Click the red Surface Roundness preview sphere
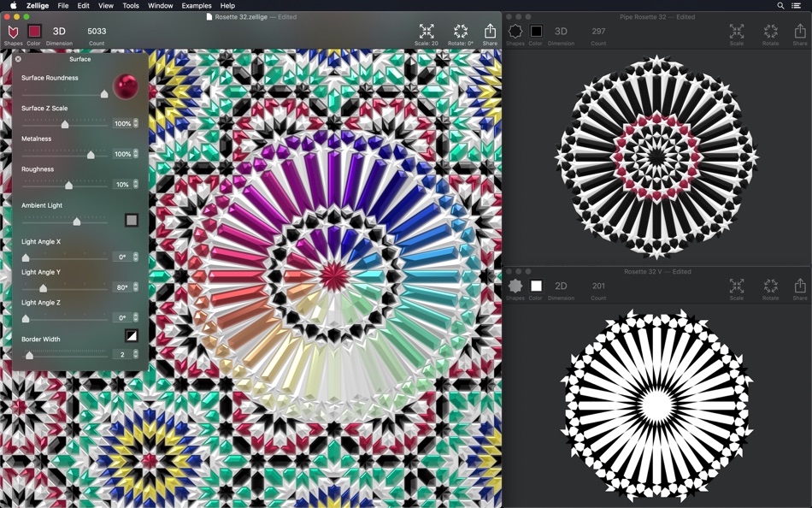 pos(126,86)
